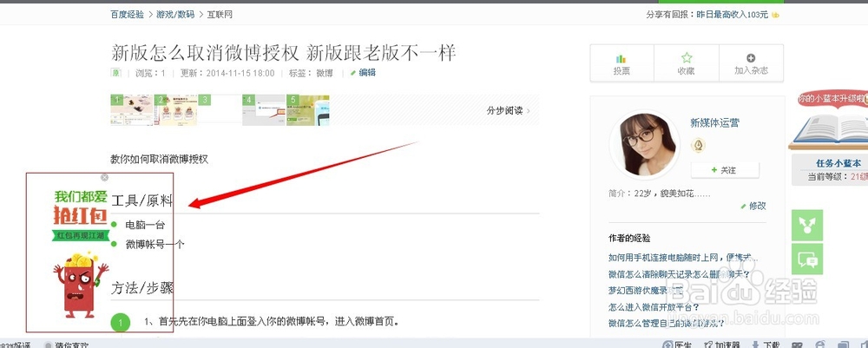Click 加速器 in the browser status bar
Screen dimensions: 868x348
721,345
